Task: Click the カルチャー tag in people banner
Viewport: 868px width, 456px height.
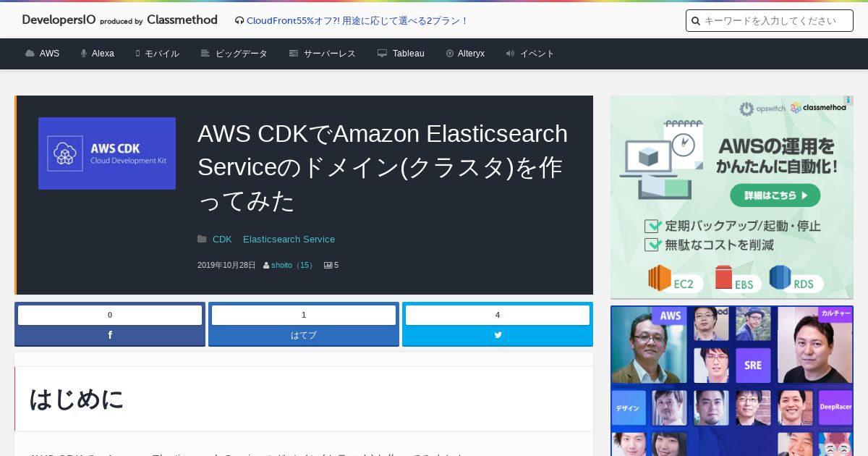Action: (x=835, y=314)
